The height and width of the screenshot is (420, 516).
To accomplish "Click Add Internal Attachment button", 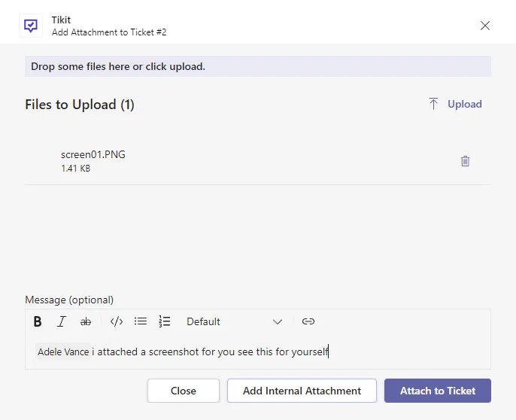I will point(302,391).
